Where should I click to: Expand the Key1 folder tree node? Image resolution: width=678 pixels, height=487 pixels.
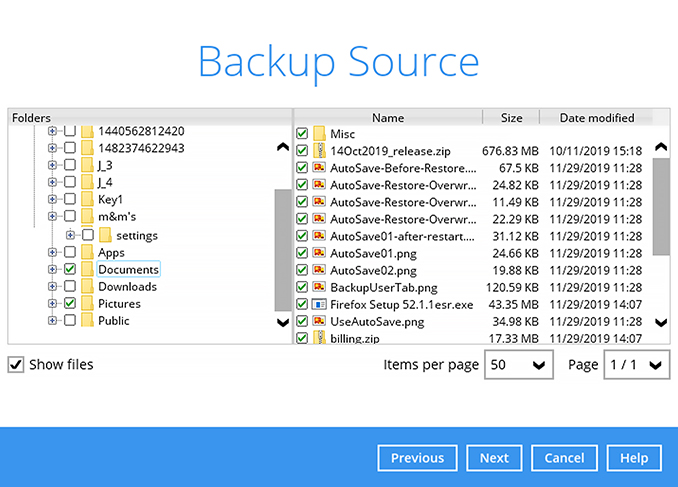point(52,199)
